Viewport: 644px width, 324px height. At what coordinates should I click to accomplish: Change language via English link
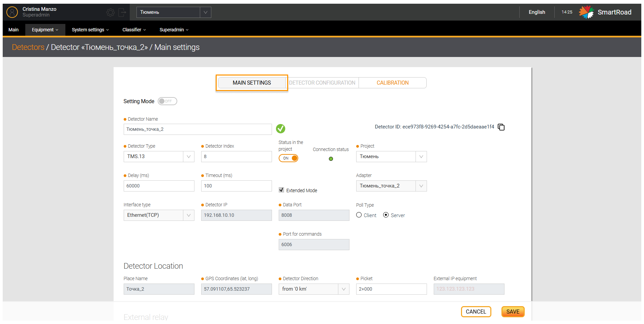click(x=537, y=12)
